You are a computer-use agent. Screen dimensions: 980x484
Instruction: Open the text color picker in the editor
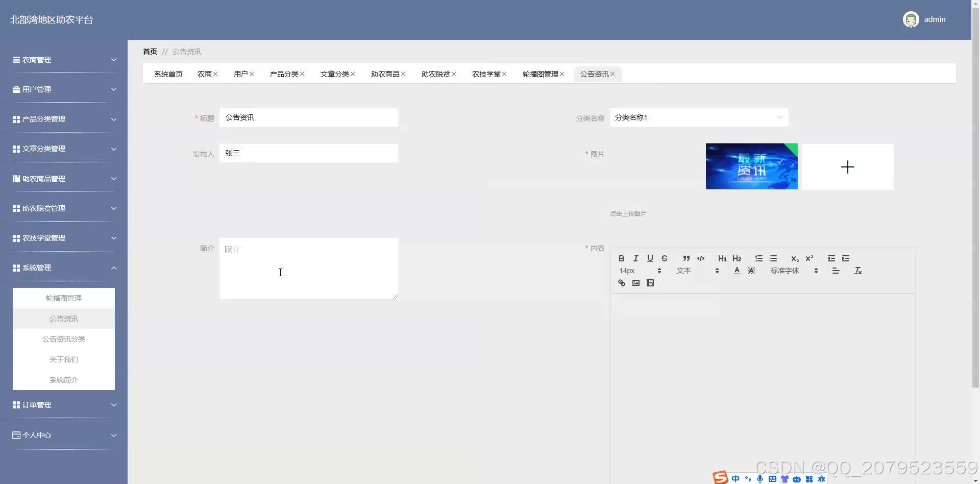[x=737, y=271]
